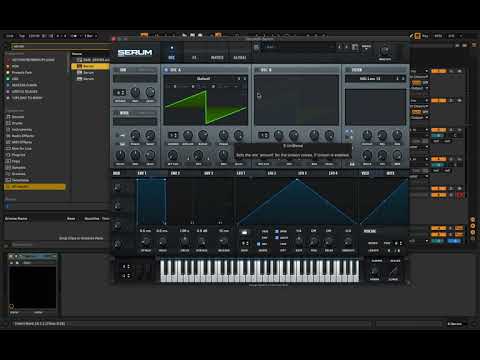The width and height of the screenshot is (480, 360).
Task: Open the Instruments browser category
Action: [x=22, y=129]
